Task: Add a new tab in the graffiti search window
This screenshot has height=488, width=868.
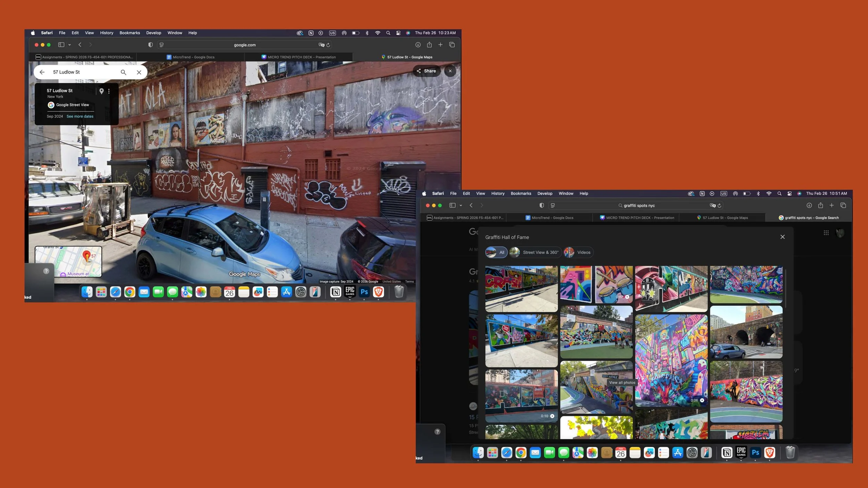Action: [832, 205]
